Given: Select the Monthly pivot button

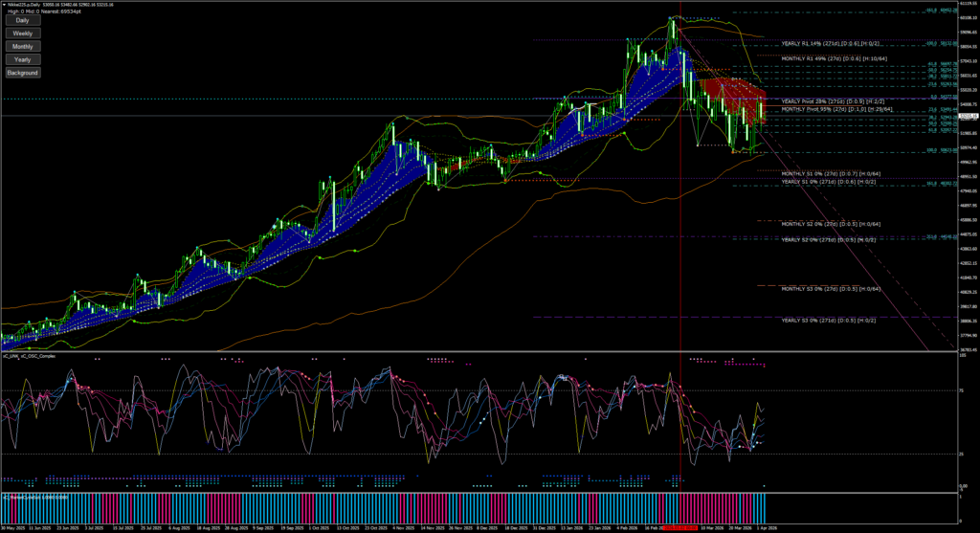Looking at the screenshot, I should (x=22, y=46).
